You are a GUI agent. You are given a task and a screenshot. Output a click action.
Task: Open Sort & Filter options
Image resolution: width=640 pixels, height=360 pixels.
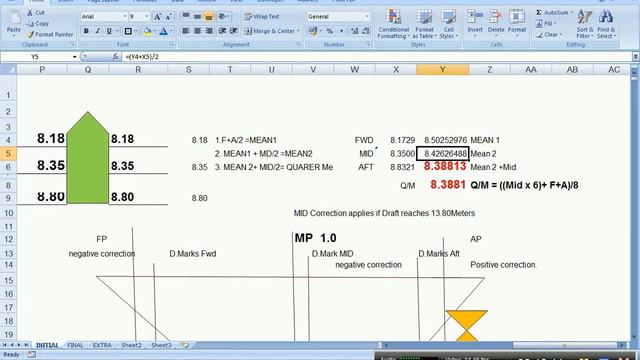(x=585, y=24)
